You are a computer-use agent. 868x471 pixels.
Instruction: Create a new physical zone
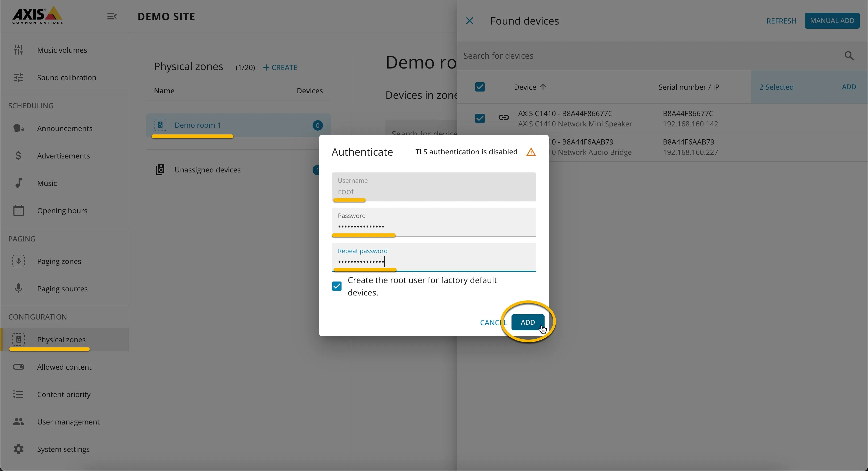pos(280,67)
